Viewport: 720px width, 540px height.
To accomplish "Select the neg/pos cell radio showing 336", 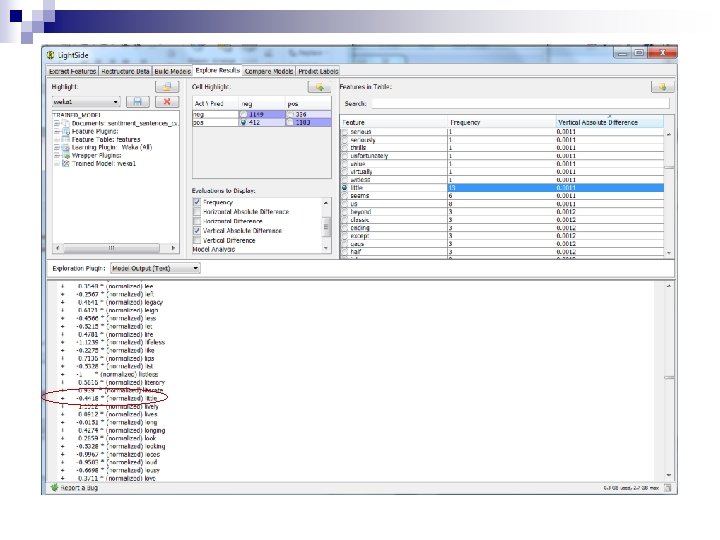I will point(290,114).
